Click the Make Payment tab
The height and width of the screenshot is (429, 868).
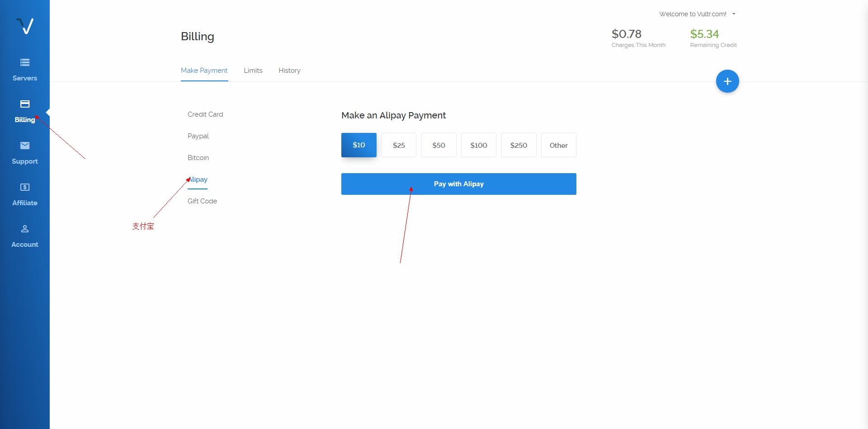[204, 71]
